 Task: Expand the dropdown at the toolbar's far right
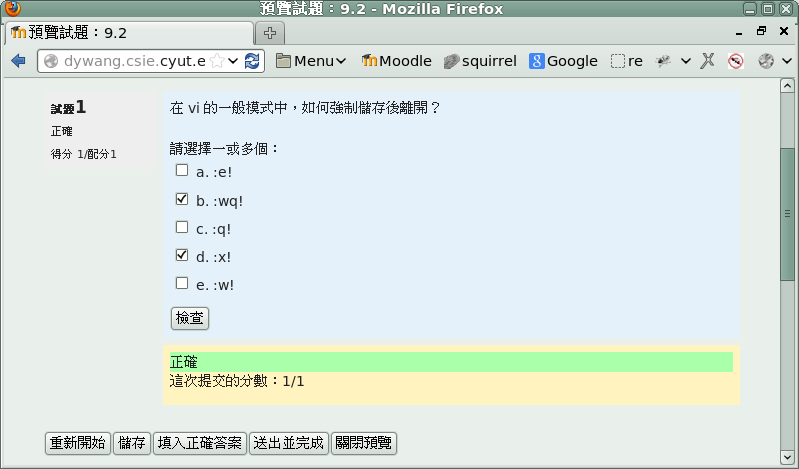click(x=787, y=61)
